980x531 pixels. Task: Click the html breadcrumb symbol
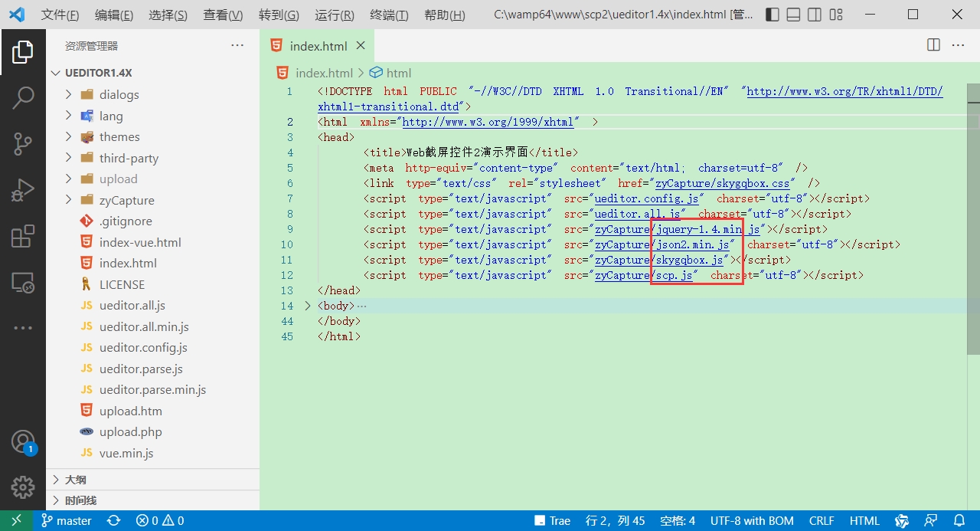[x=390, y=73]
